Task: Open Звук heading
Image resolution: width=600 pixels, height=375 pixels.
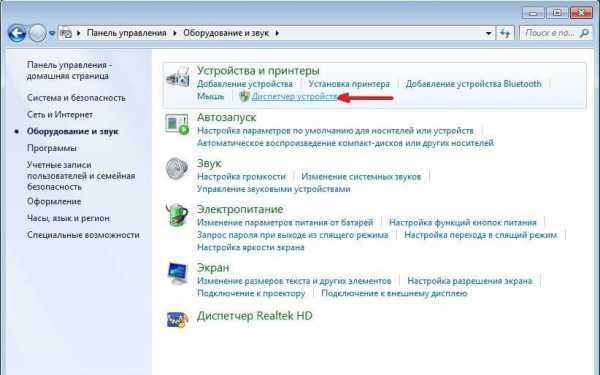Action: pyautogui.click(x=209, y=163)
